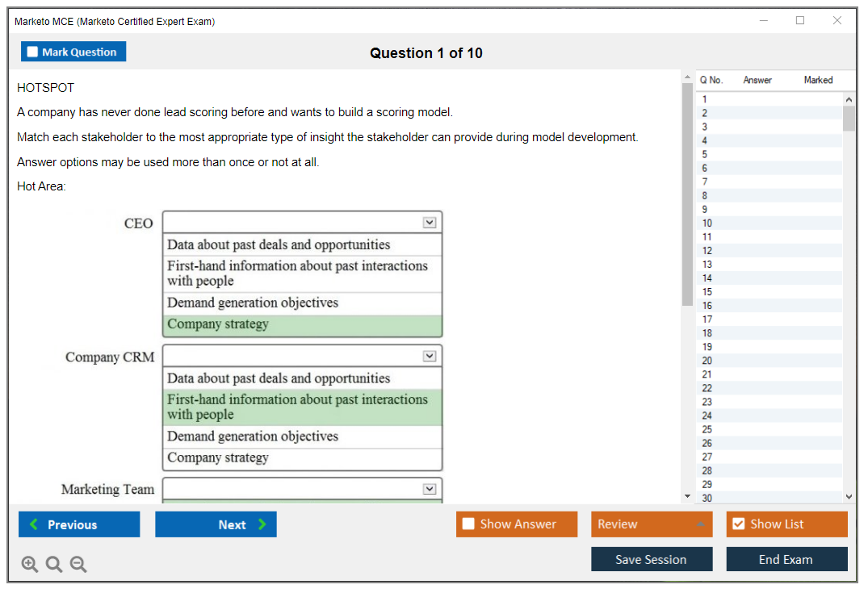868x593 pixels.
Task: Select Company strategy option under CEO
Action: [303, 325]
